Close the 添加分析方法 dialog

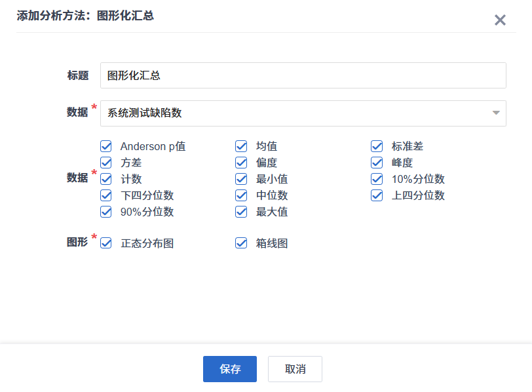(500, 20)
